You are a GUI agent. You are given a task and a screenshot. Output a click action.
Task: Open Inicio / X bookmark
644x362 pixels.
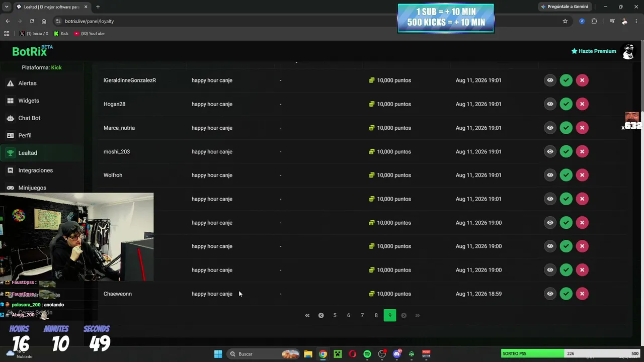pos(34,33)
